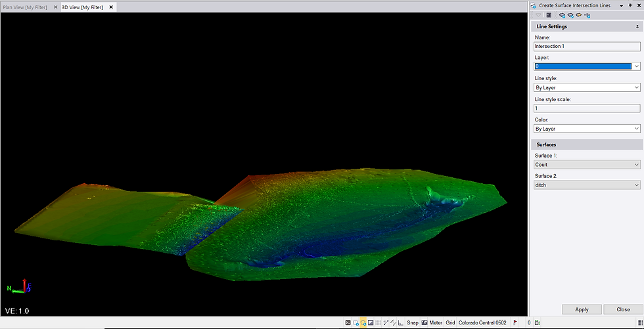Click the create point icon in panel toolbar
The width and height of the screenshot is (644, 329).
coord(587,15)
